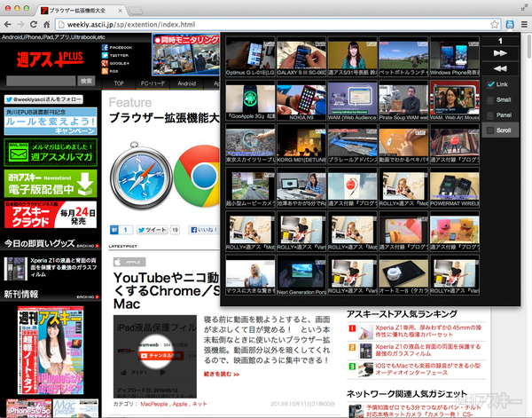Click the page vertical scrollbar
The width and height of the screenshot is (532, 418).
coord(528,46)
